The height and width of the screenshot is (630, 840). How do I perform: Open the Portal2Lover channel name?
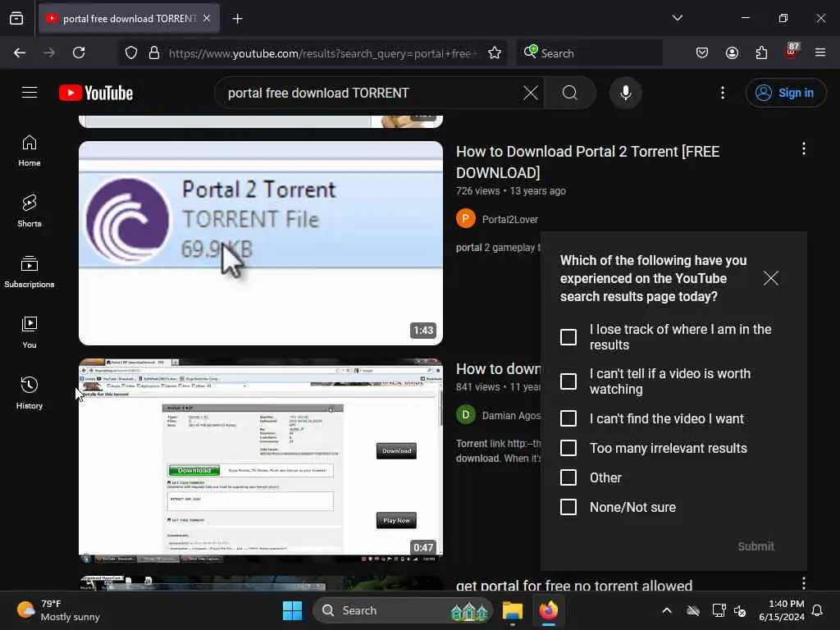click(x=510, y=219)
